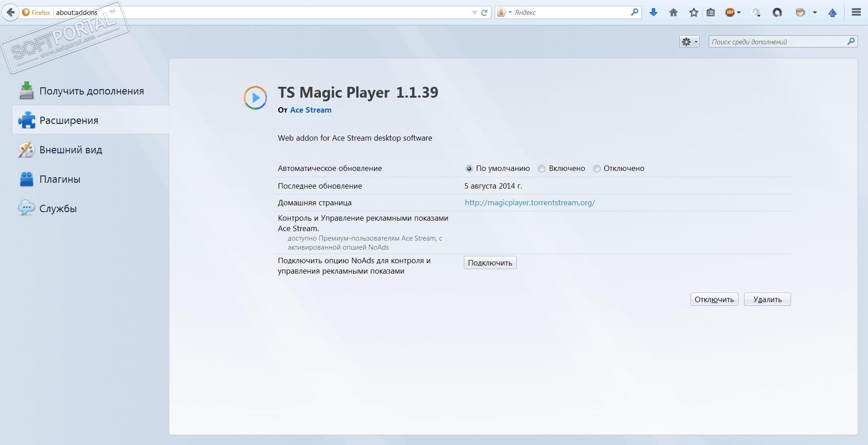Viewport: 868px width, 445px height.
Task: Reload the page with the refresh icon
Action: click(x=484, y=13)
